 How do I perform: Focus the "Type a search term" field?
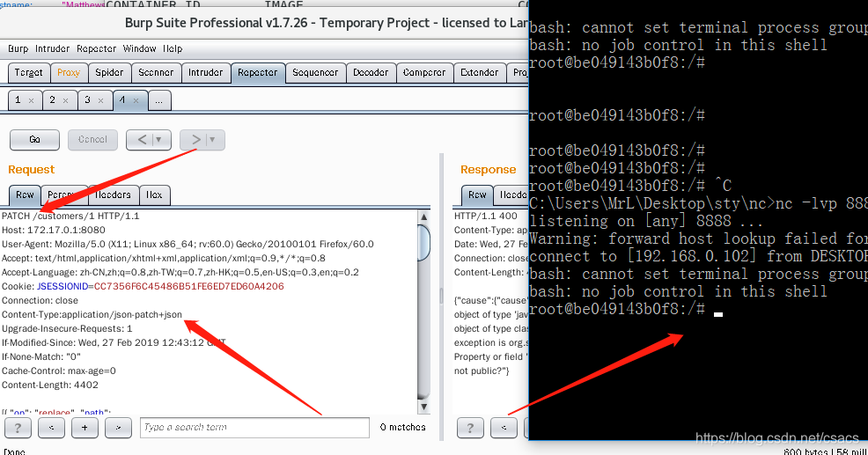[254, 428]
